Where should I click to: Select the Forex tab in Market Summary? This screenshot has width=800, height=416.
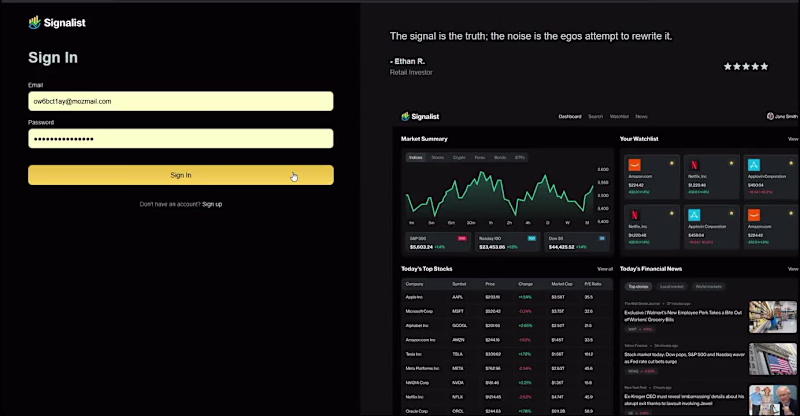(x=480, y=157)
